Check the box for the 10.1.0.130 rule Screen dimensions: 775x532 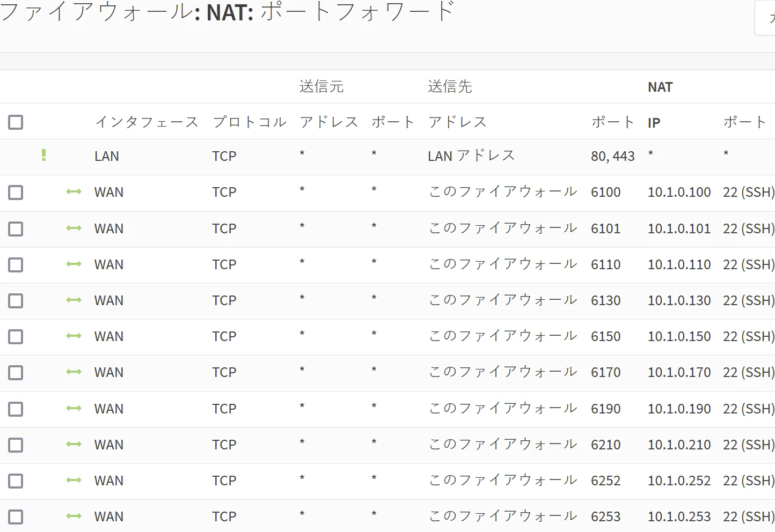16,301
